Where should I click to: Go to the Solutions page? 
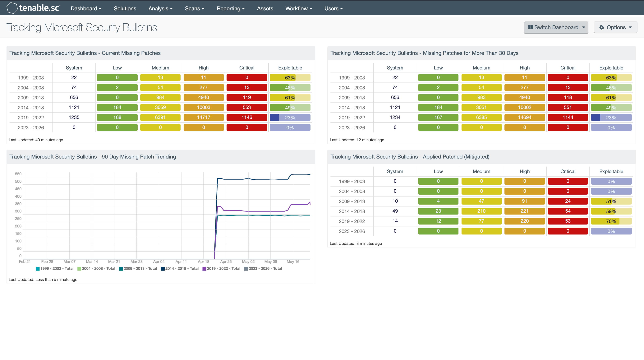(125, 8)
